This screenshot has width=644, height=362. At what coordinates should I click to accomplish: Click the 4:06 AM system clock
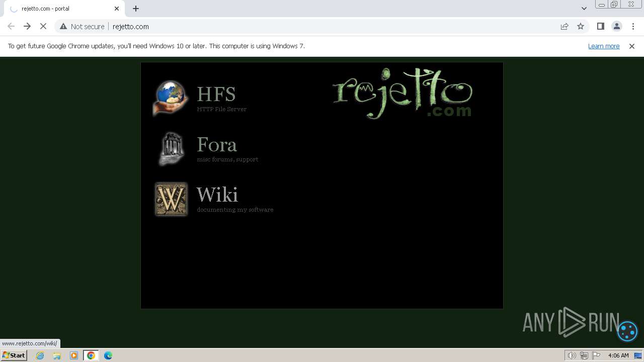(x=618, y=355)
